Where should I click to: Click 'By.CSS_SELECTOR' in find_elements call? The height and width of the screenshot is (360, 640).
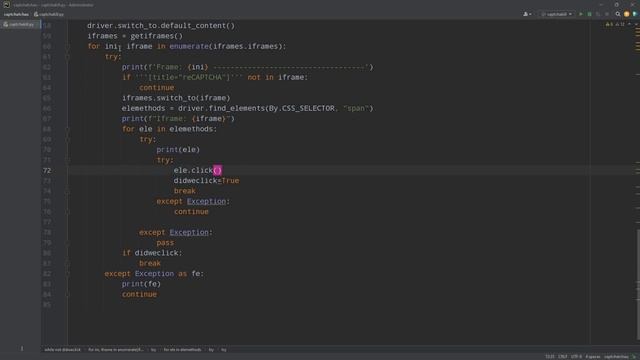[x=302, y=108]
